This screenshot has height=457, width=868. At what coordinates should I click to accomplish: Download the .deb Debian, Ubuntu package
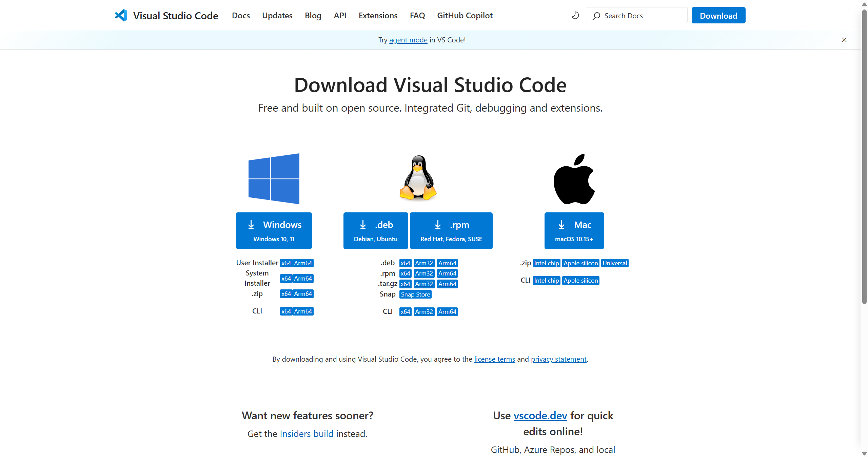(x=376, y=231)
